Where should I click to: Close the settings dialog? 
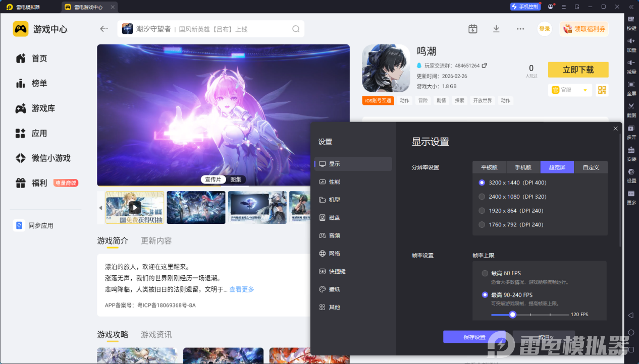coord(615,129)
